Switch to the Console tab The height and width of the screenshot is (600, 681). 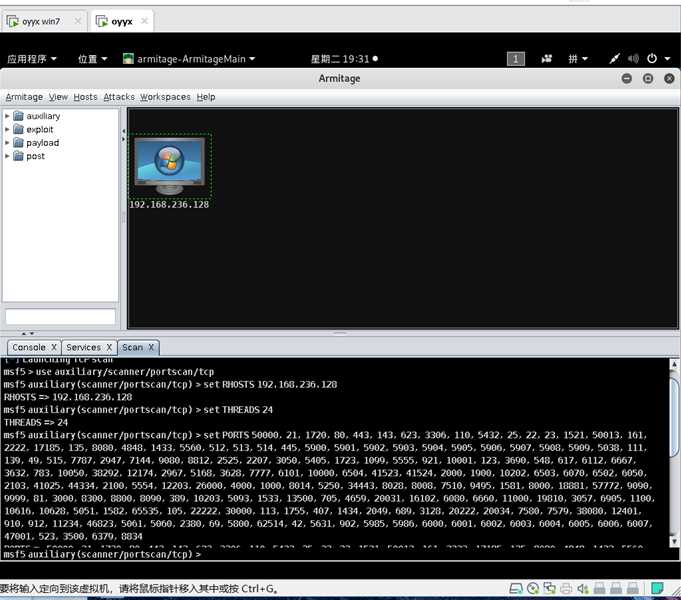point(29,348)
